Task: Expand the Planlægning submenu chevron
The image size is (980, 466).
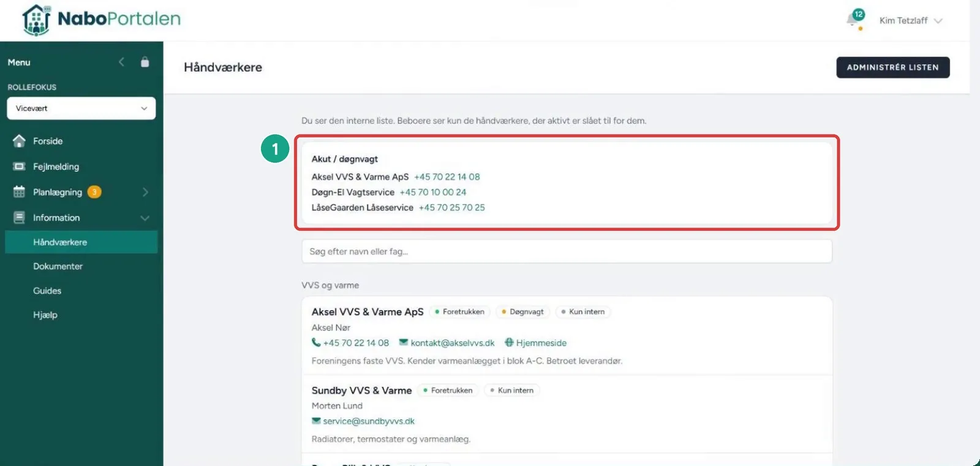Action: click(145, 192)
